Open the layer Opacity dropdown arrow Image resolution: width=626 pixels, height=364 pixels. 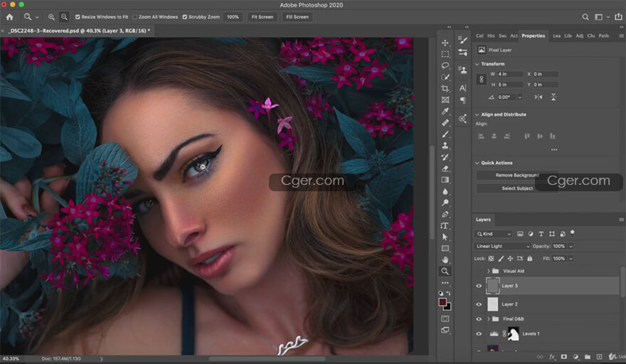tap(571, 246)
